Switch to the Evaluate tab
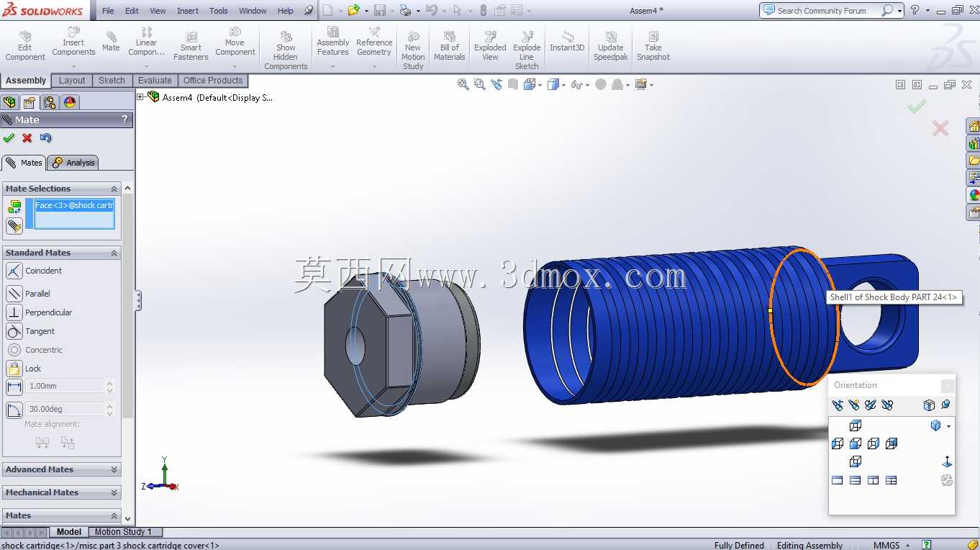 pyautogui.click(x=155, y=81)
